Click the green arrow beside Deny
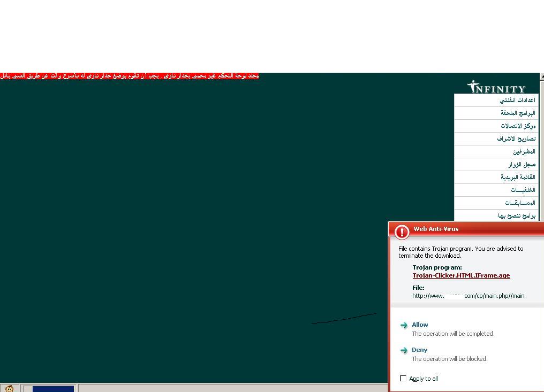Image resolution: width=544 pixels, height=392 pixels. [x=404, y=350]
